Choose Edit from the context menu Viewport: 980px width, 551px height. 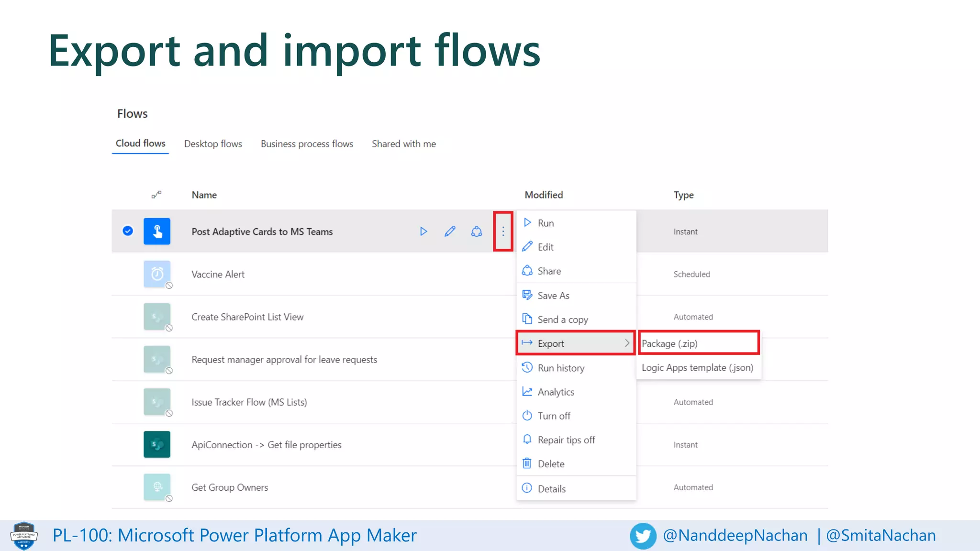coord(576,247)
